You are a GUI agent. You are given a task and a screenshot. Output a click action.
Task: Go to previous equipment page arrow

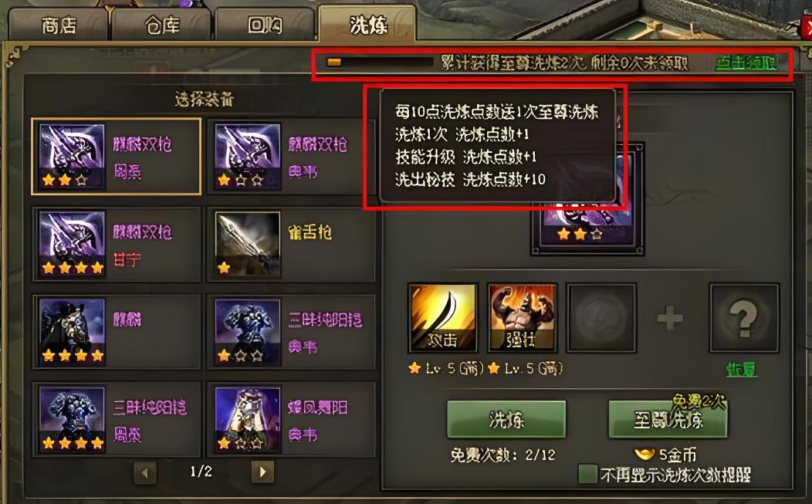(x=145, y=472)
